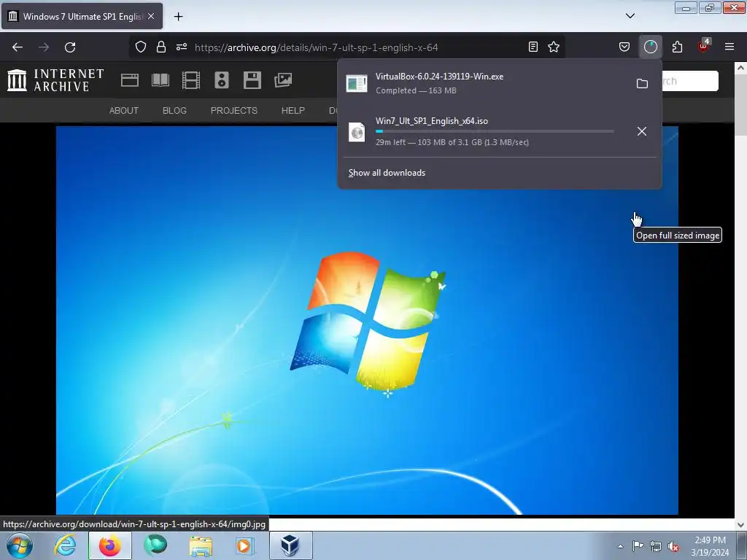
Task: Open the ABOUT menu item
Action: (x=124, y=111)
